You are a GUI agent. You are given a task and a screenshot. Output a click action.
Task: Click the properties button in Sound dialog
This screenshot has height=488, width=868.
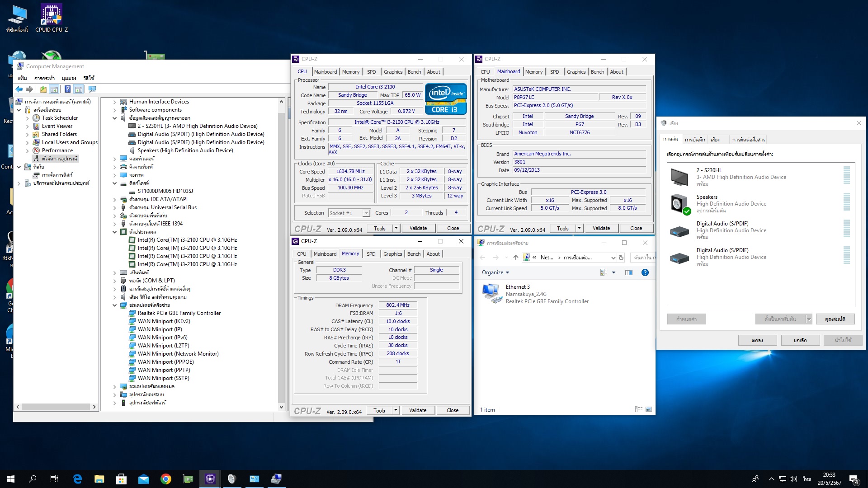835,319
